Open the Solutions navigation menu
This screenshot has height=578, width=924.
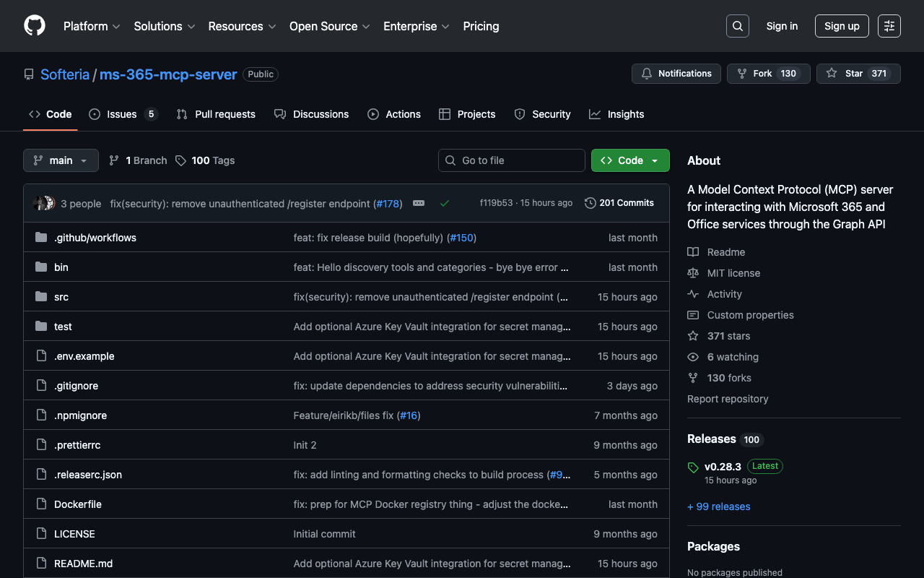164,26
